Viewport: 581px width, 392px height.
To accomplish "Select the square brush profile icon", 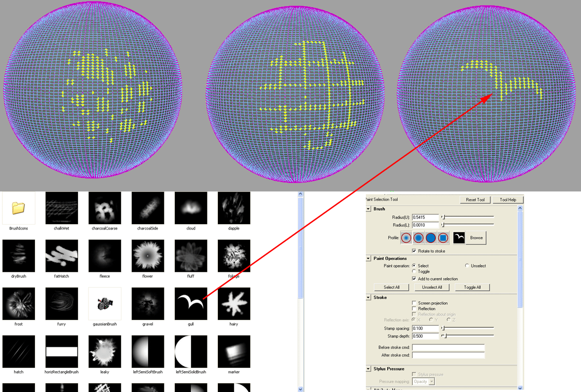I will 443,238.
